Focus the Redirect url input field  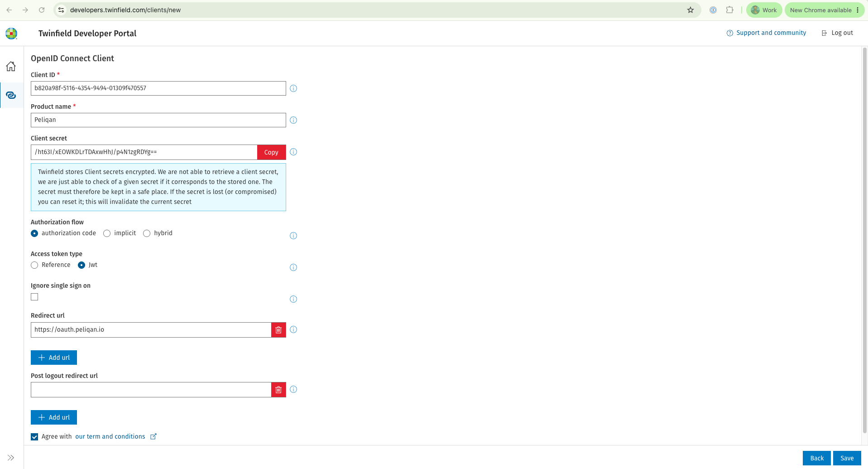(151, 330)
